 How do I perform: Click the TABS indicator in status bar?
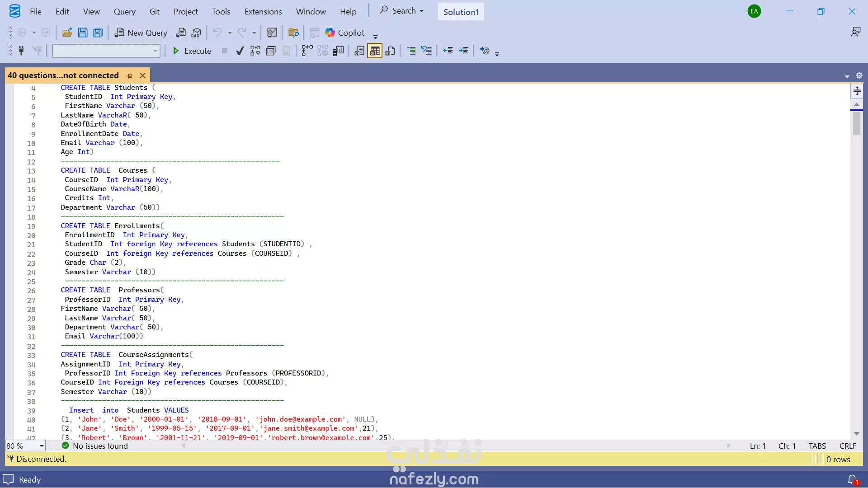click(817, 446)
